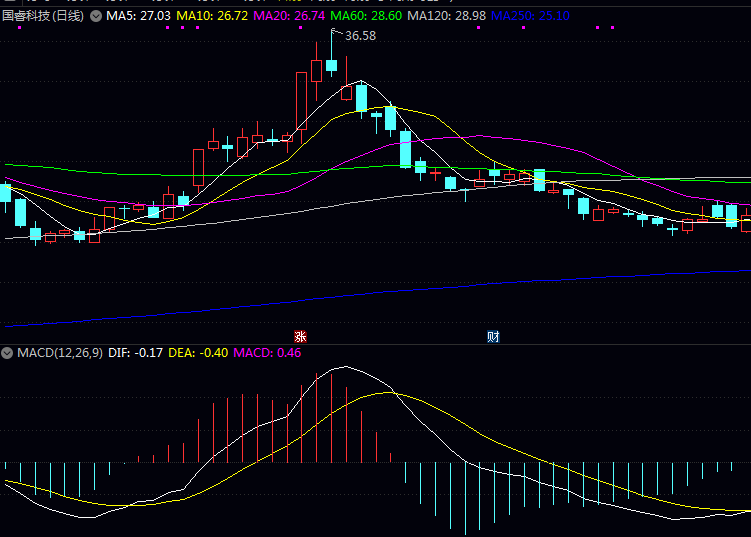The image size is (751, 537).
Task: Click the yellow DEA value label
Action: point(198,353)
